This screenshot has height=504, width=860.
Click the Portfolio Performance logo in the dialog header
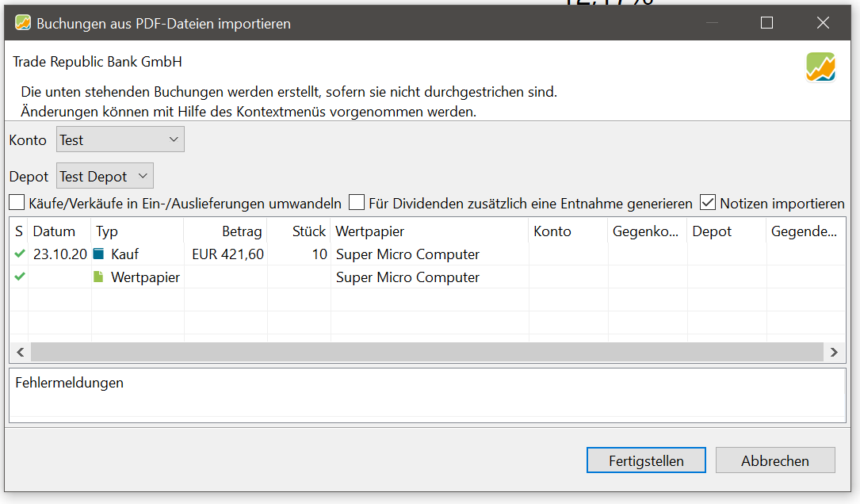820,67
